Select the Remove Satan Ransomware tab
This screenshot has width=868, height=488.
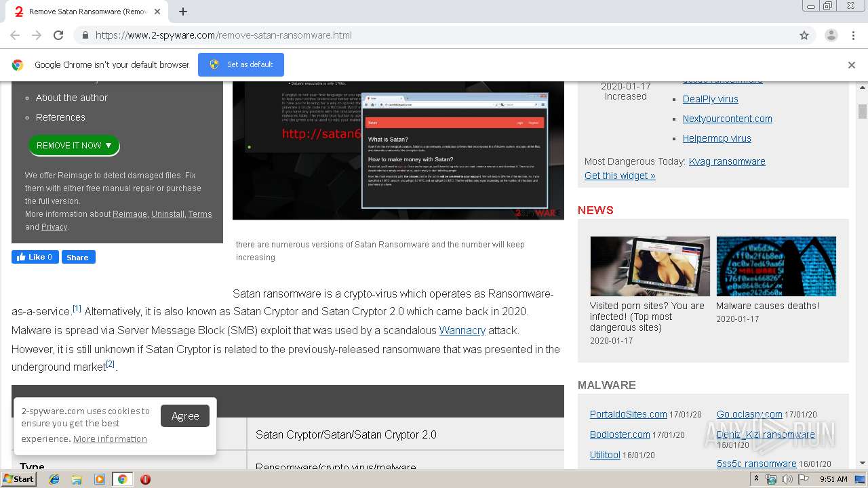[88, 12]
